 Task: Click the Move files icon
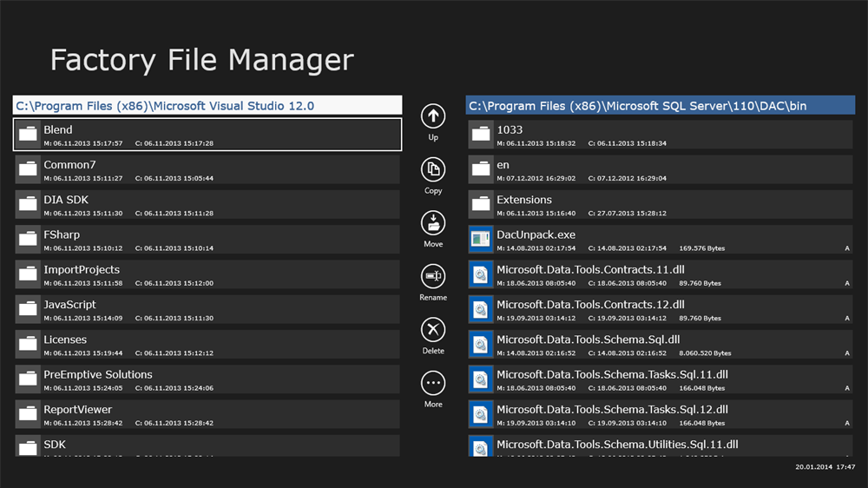[433, 223]
